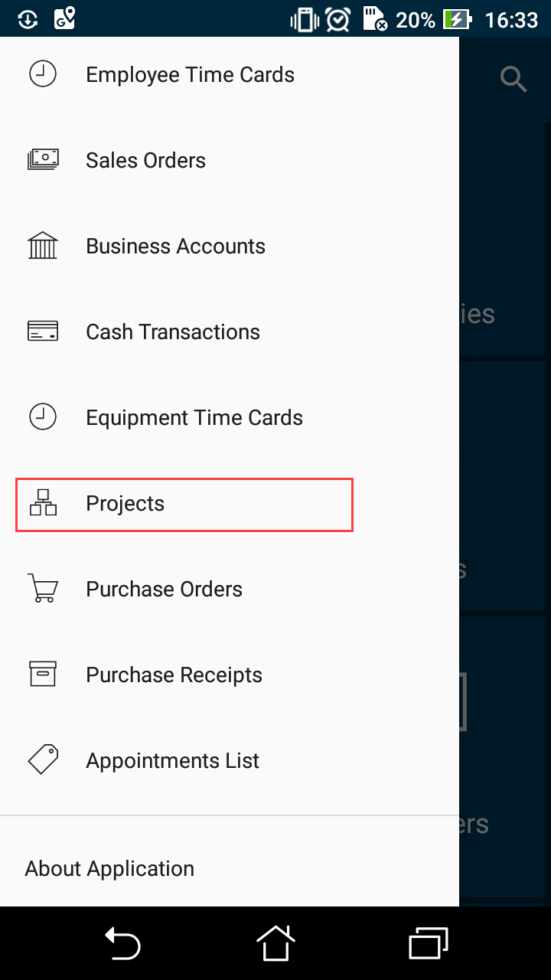The image size is (551, 980).
Task: Tap the Purchase Receipts box icon
Action: (43, 675)
